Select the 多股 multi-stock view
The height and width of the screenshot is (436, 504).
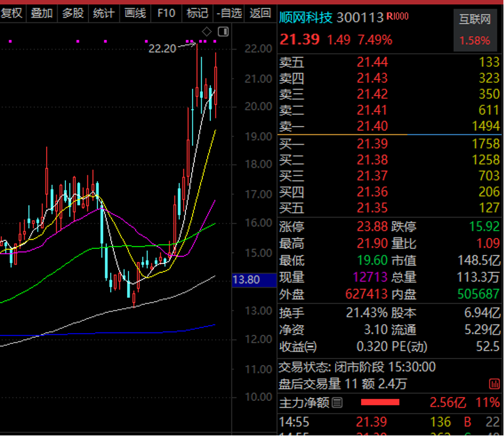coord(73,13)
